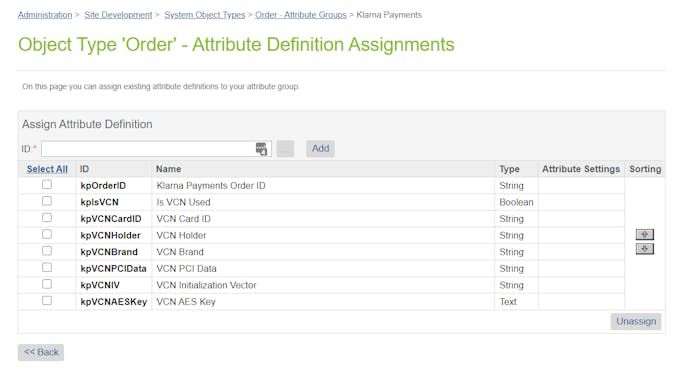Click the kpVCNAESKey attribute ID
680x372 pixels.
pos(114,301)
